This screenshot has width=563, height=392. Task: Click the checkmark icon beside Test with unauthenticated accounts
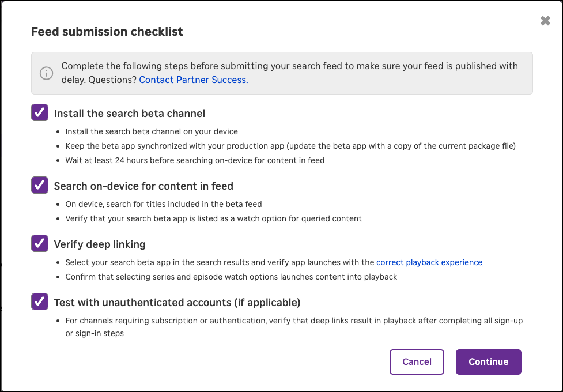coord(39,301)
